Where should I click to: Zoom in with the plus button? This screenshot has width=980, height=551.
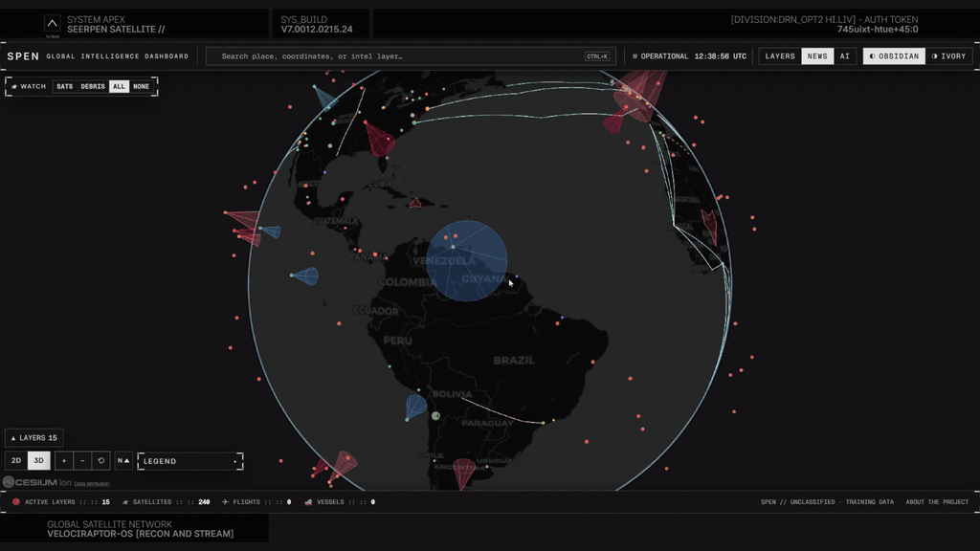pyautogui.click(x=64, y=460)
